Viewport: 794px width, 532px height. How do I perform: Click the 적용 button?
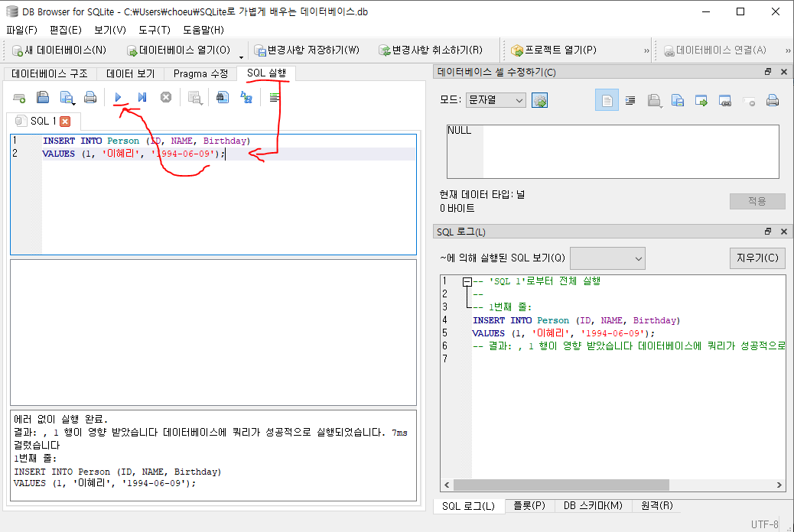(x=757, y=201)
